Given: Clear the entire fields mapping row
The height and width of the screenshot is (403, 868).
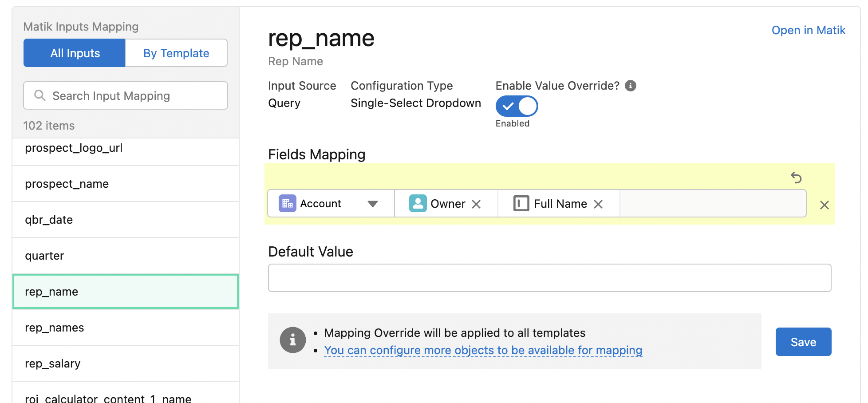Looking at the screenshot, I should click(x=825, y=205).
